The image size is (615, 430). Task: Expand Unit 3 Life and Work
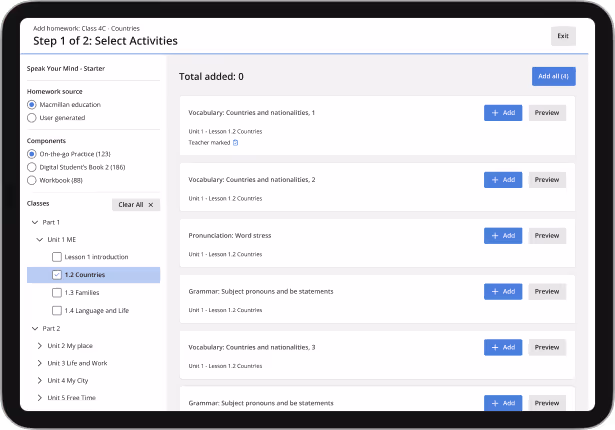tap(40, 363)
